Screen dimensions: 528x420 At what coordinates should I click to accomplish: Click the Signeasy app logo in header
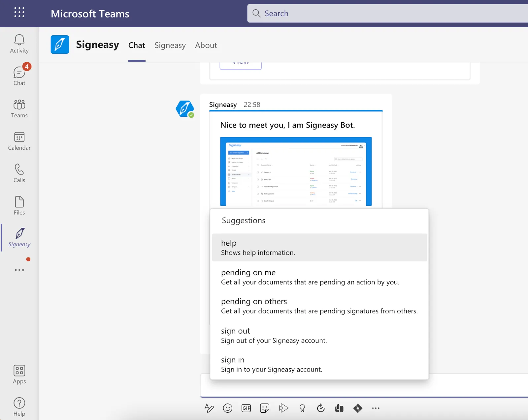(60, 45)
